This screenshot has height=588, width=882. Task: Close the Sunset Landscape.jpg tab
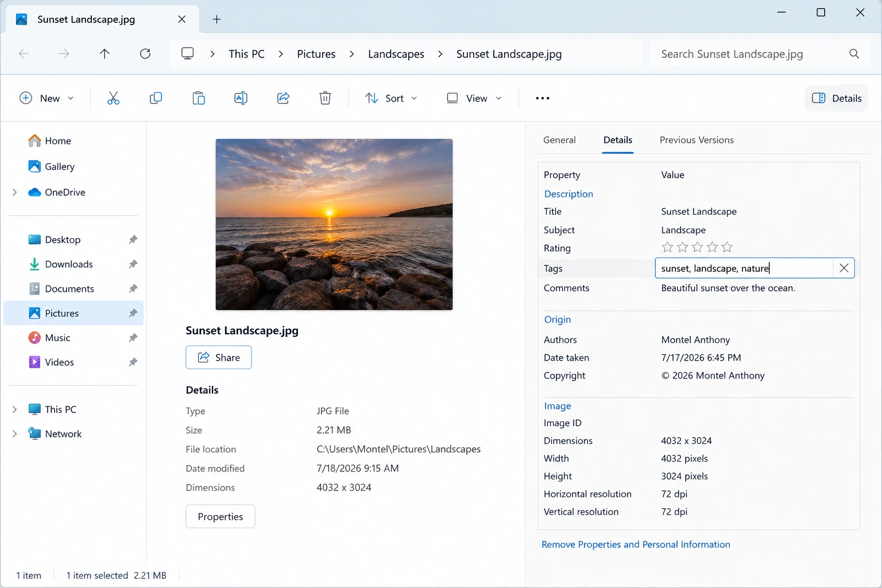tap(182, 20)
